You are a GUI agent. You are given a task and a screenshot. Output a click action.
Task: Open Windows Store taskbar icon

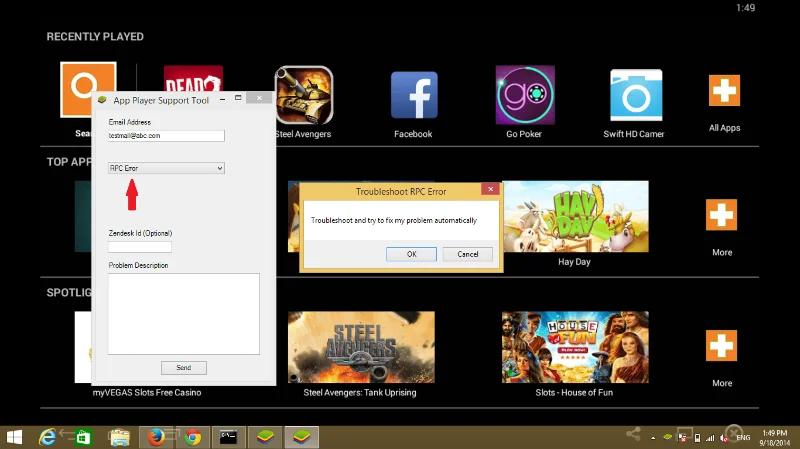coord(83,437)
